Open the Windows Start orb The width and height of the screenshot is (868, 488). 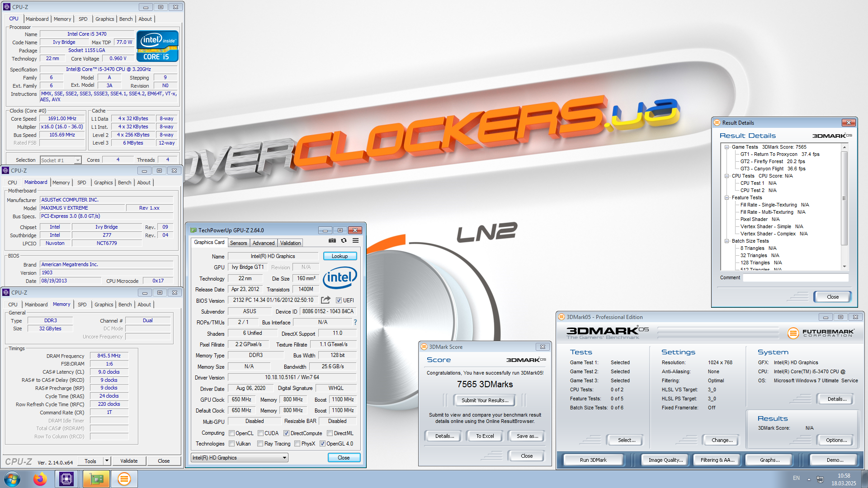[x=12, y=479]
